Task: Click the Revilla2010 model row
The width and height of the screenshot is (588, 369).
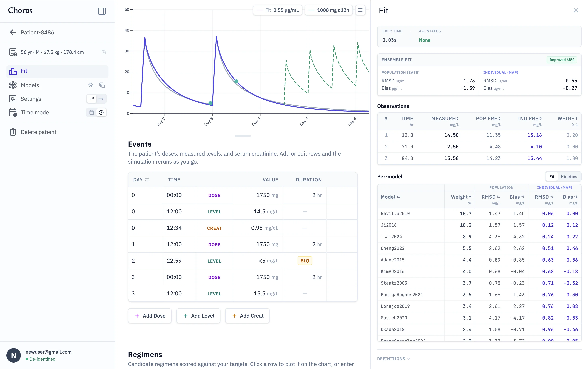Action: click(x=479, y=214)
